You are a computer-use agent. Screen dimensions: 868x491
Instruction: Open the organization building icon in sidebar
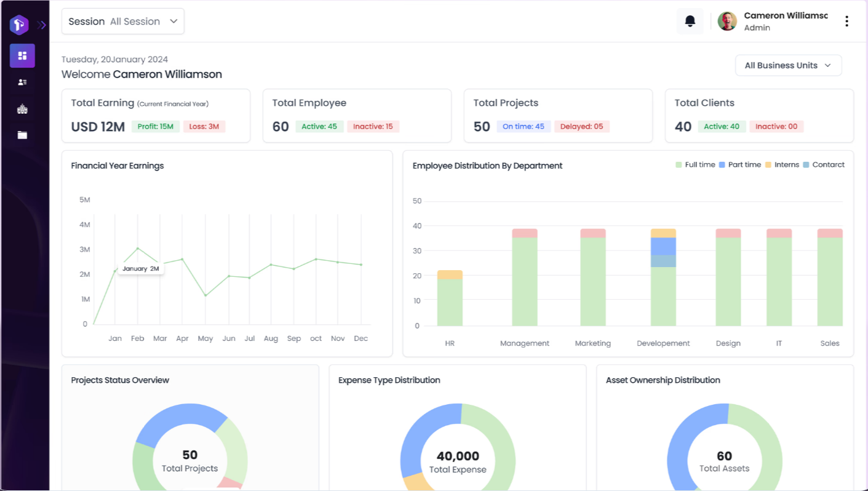(22, 109)
